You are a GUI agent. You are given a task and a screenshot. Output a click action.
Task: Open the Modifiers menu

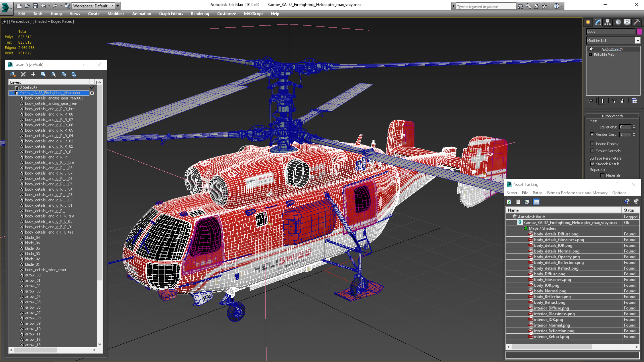116,14
